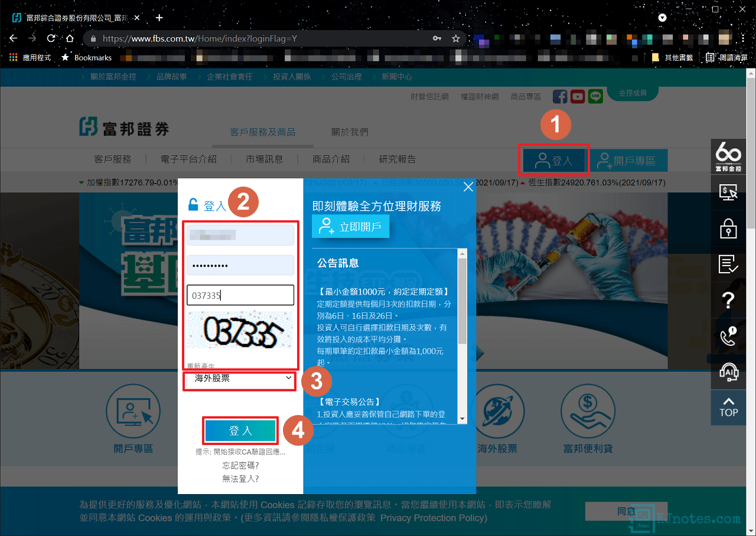This screenshot has height=536, width=756.
Task: Click the AI headset support icon
Action: tap(728, 372)
